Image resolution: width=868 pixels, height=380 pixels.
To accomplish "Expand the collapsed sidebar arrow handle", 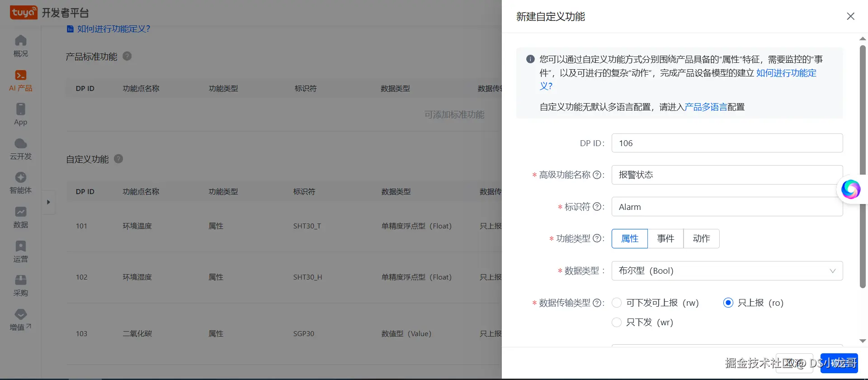I will tap(48, 202).
